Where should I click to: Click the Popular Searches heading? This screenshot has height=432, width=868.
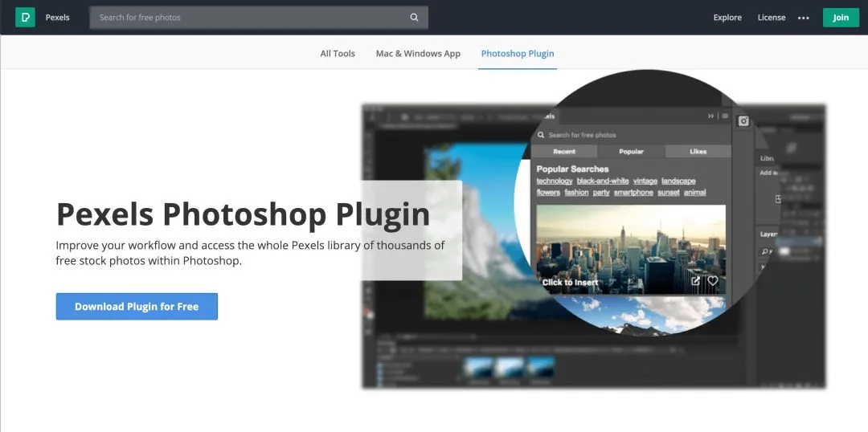(572, 169)
